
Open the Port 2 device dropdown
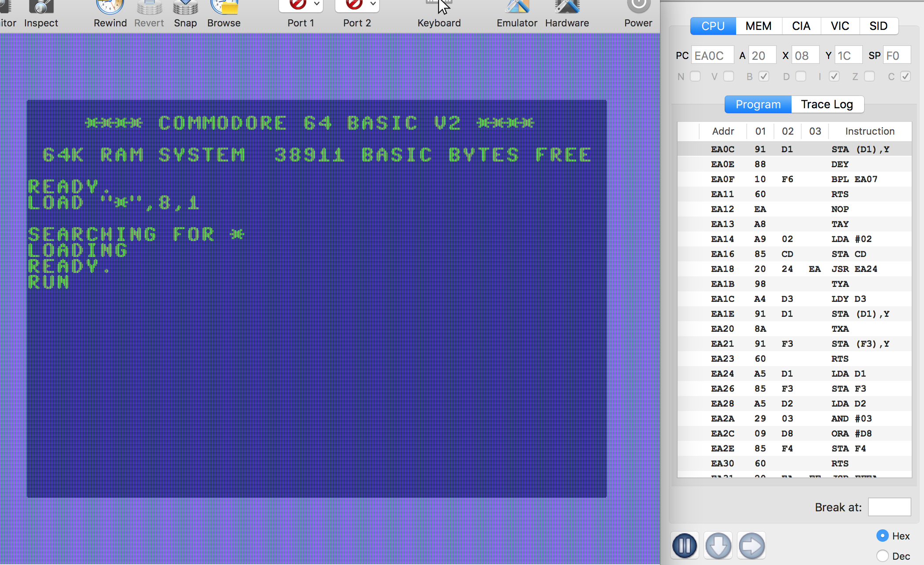357,6
